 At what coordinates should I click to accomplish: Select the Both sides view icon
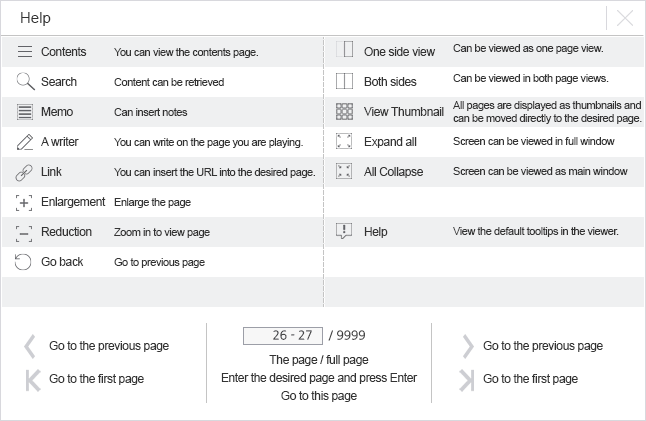[345, 80]
